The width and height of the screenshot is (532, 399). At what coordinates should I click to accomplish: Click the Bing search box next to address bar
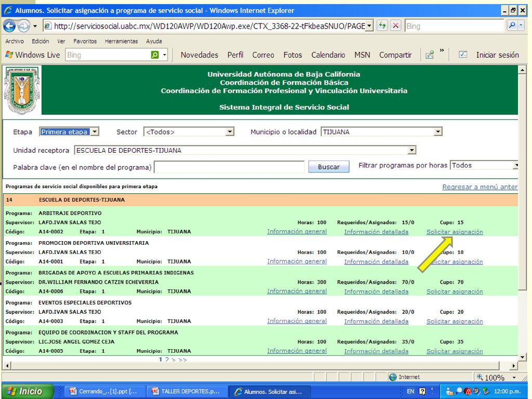pyautogui.click(x=454, y=26)
